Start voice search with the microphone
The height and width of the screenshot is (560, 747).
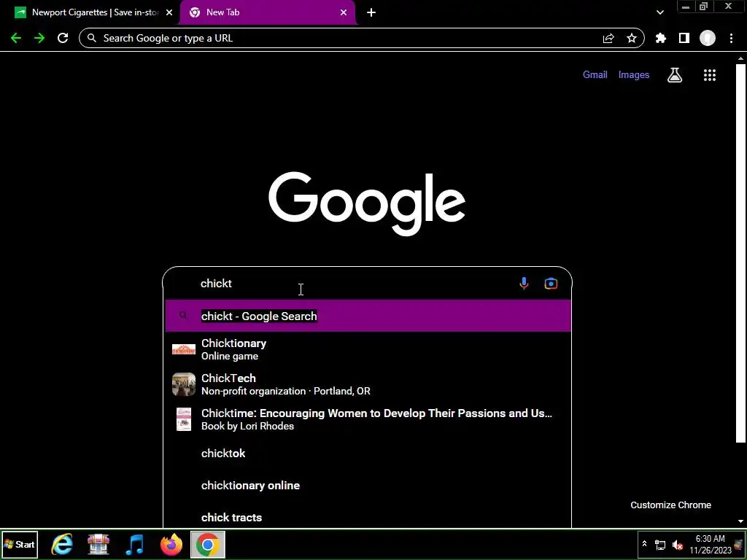[x=524, y=284]
